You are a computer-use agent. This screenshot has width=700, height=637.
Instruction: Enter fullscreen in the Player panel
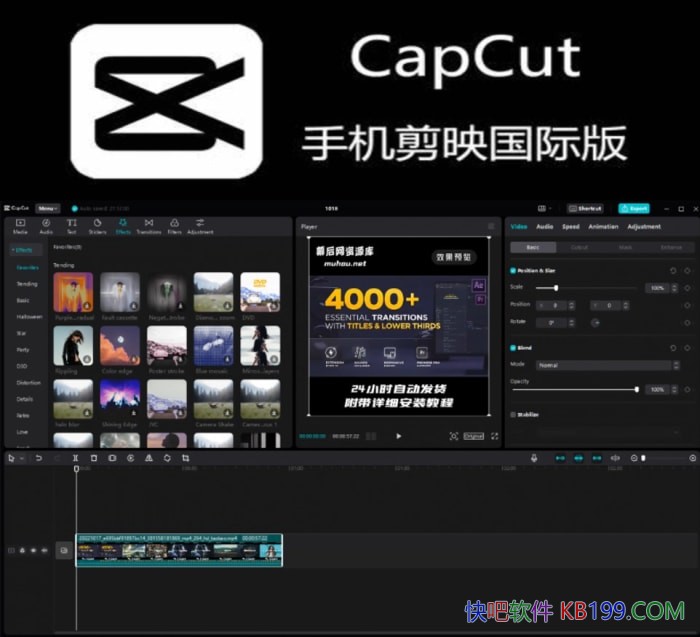coord(494,436)
